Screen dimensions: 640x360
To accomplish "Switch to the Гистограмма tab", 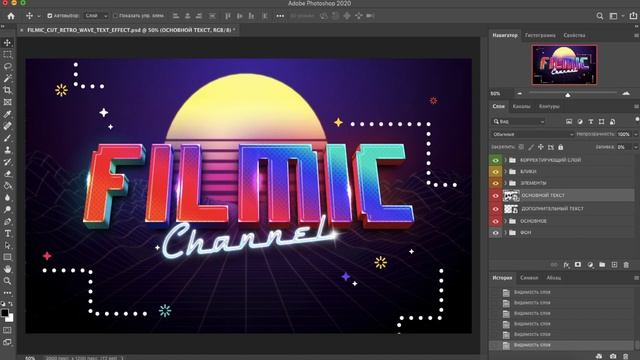I will coord(540,36).
